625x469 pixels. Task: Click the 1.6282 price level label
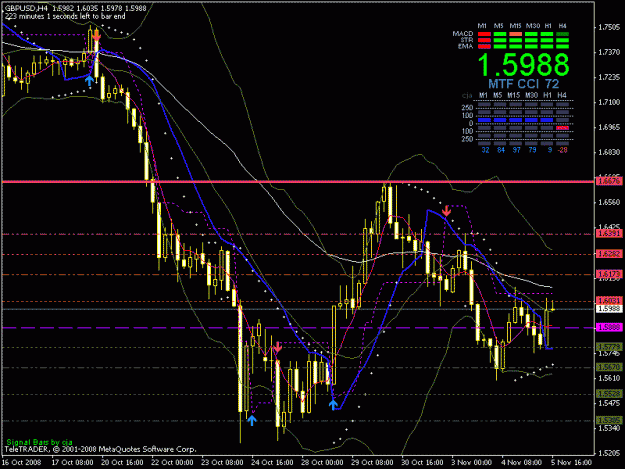click(609, 254)
